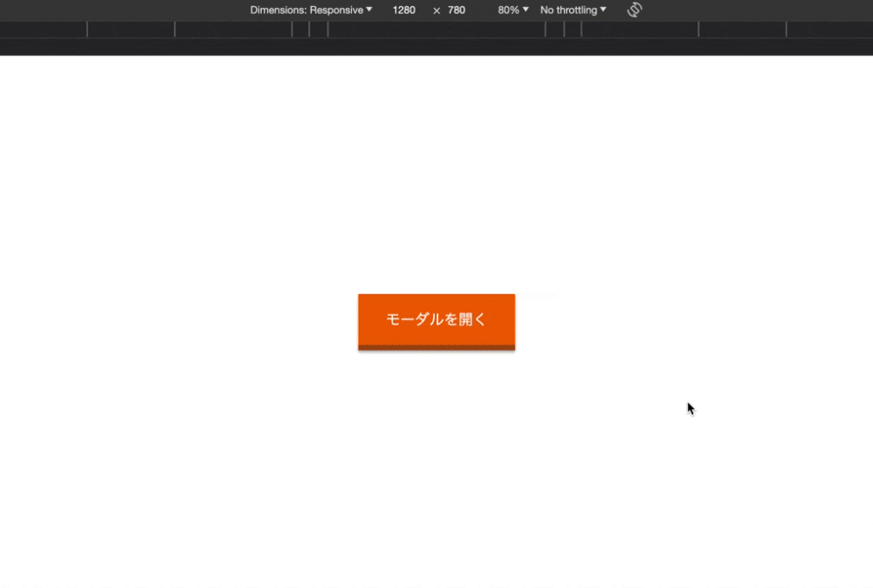Viewport: 873px width, 588px height.
Task: Click the 80% zoom percentage control
Action: click(x=508, y=10)
